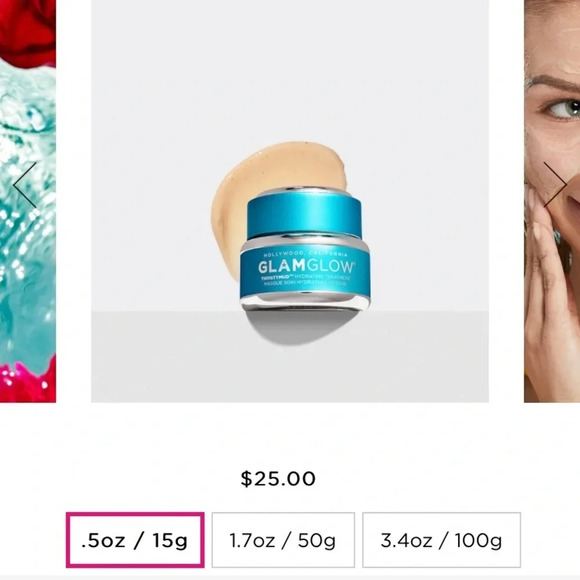
Task: Choose the 1.7oz / 50g size
Action: click(283, 540)
